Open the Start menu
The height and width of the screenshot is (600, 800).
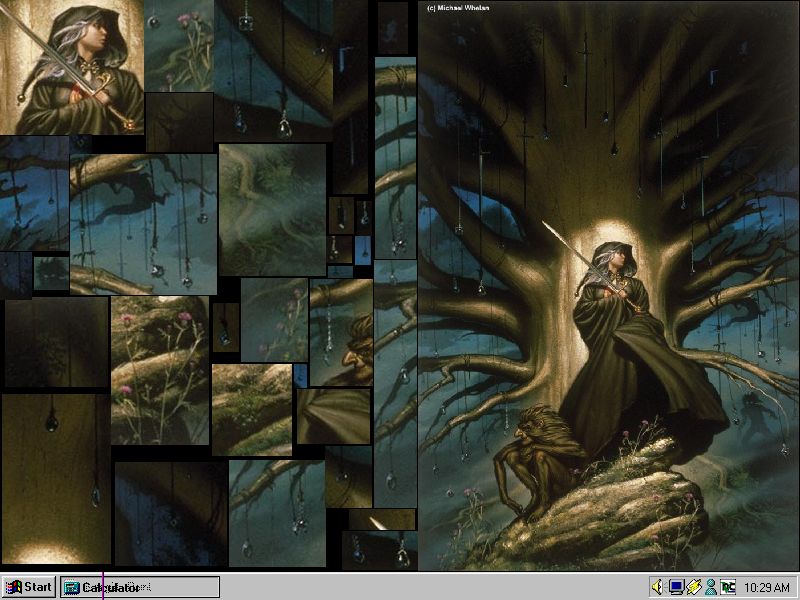(x=29, y=587)
